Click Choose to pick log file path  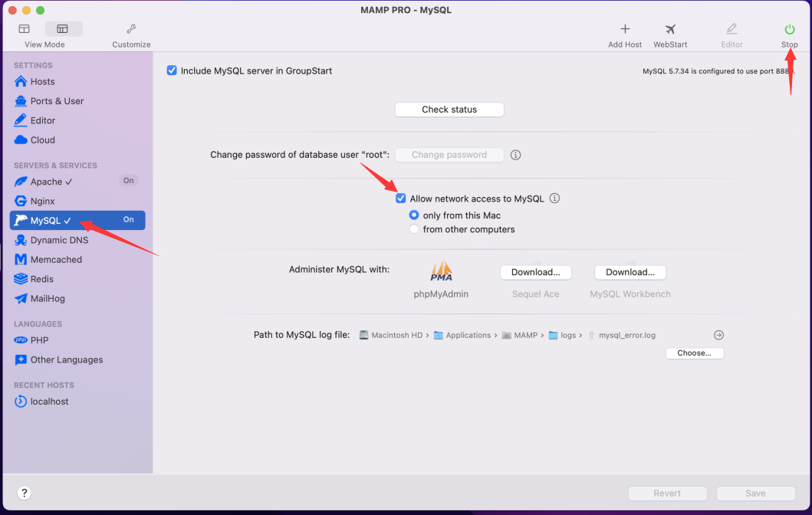[x=694, y=353]
